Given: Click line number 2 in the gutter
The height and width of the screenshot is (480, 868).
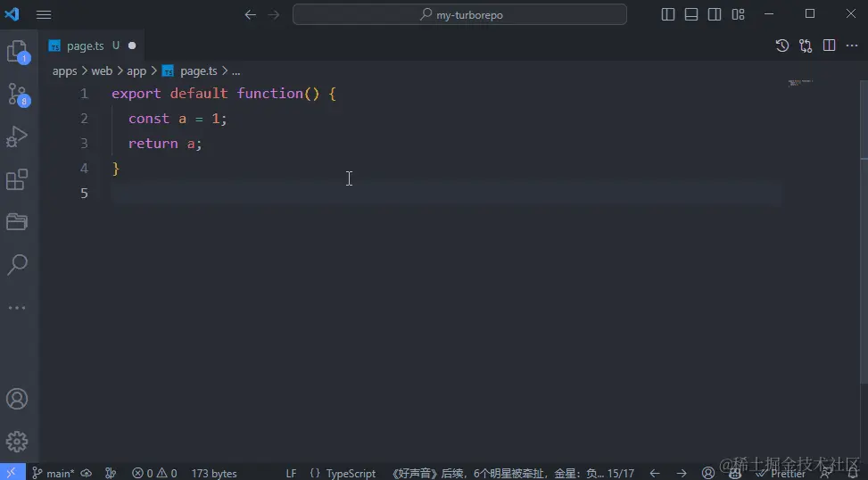Looking at the screenshot, I should (84, 119).
